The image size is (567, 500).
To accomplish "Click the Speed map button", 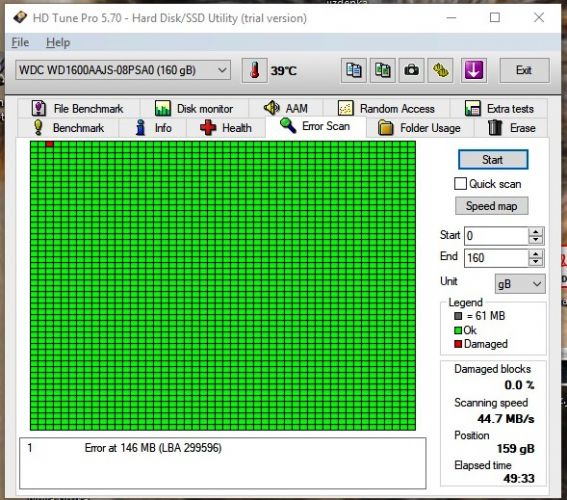I will click(x=491, y=206).
